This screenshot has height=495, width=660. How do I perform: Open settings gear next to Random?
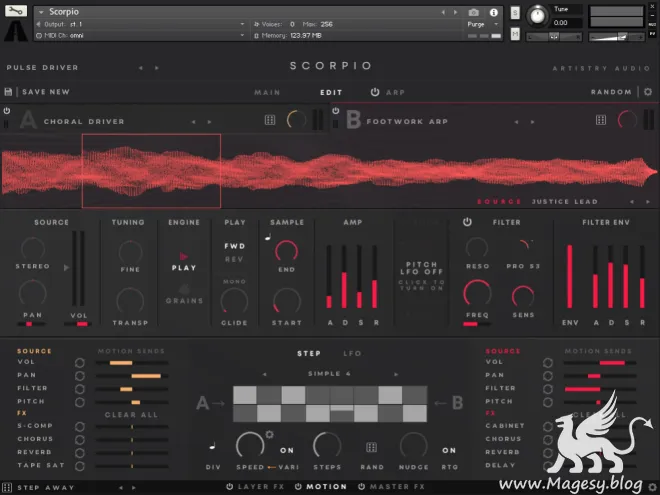pos(648,92)
